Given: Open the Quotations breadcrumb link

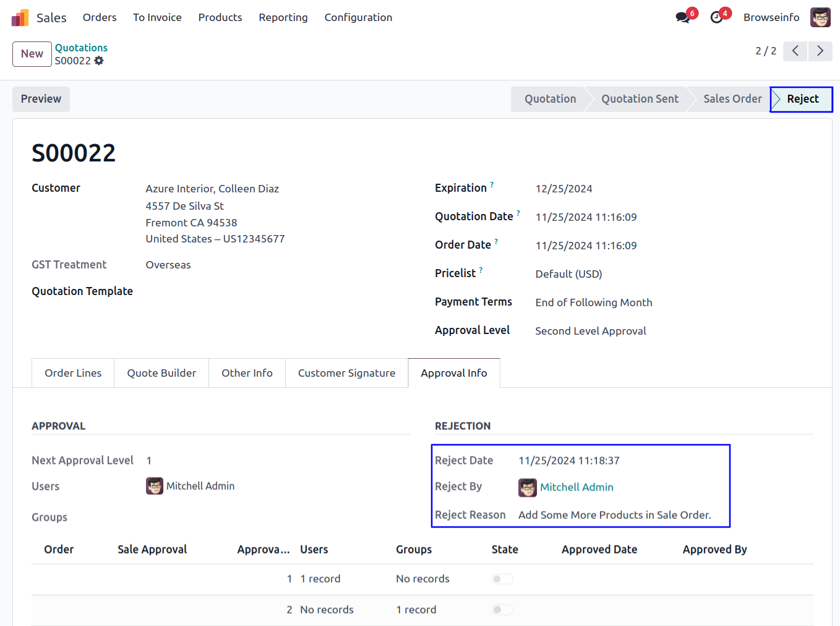Looking at the screenshot, I should coord(81,48).
